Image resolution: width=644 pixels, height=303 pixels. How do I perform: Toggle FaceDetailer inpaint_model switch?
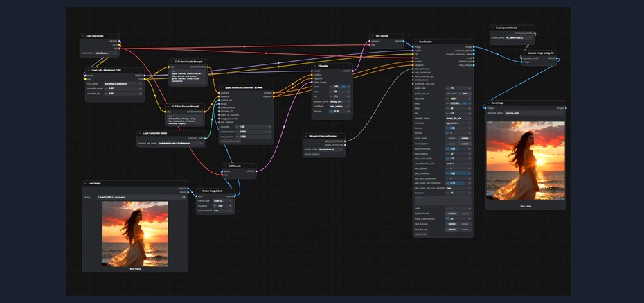coord(458,214)
